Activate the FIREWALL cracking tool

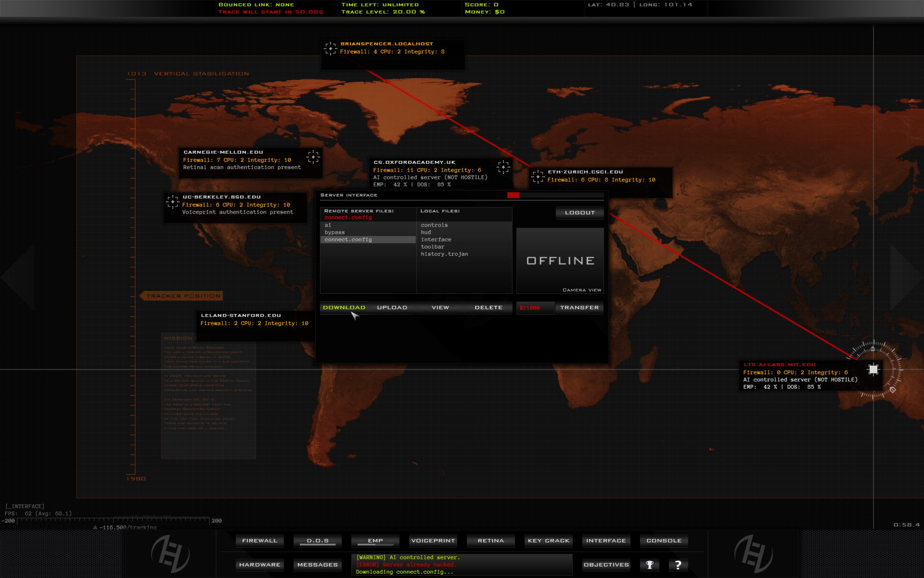point(259,540)
